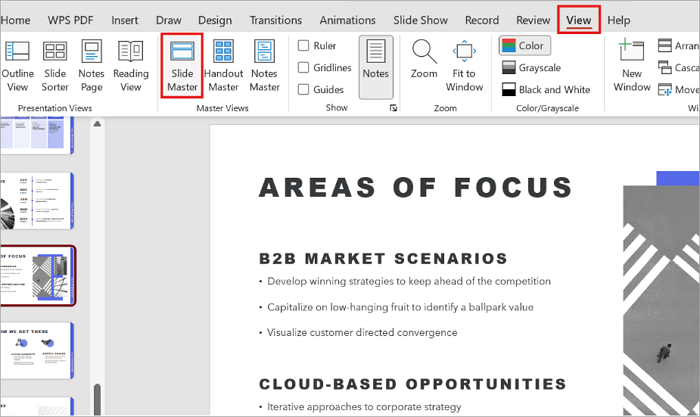The width and height of the screenshot is (700, 417).
Task: Open the Animations tab
Action: click(347, 20)
